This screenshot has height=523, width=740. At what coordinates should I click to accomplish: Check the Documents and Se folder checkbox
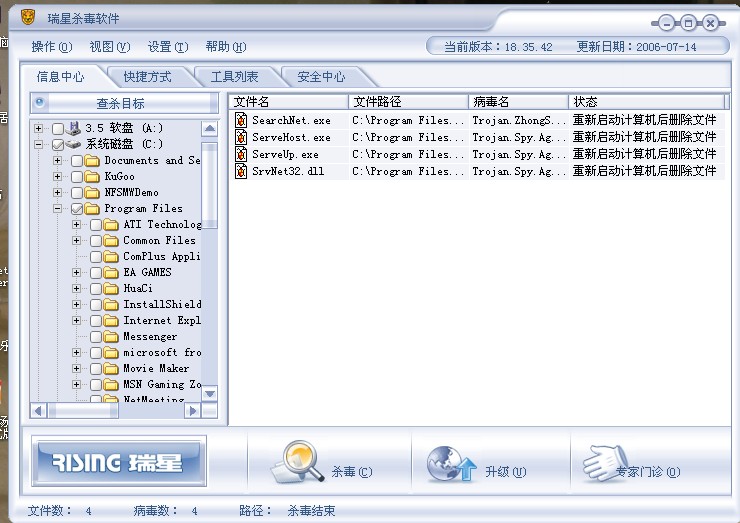77,161
